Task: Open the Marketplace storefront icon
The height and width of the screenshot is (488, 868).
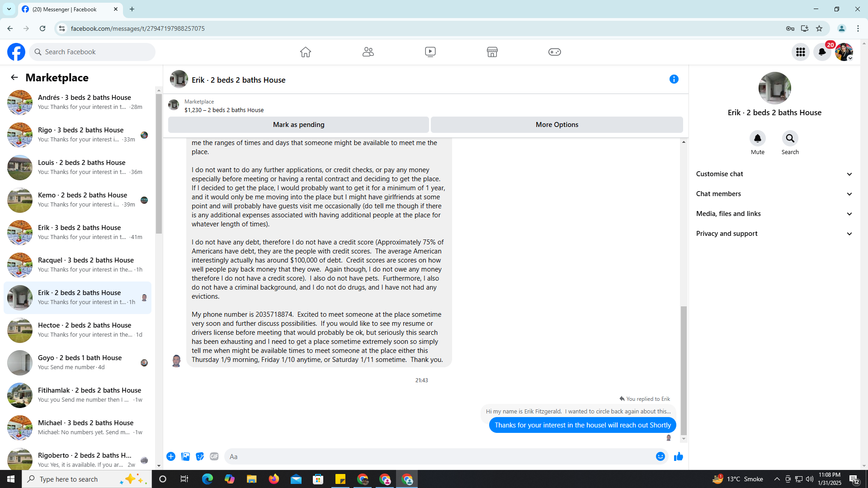Action: (x=492, y=52)
